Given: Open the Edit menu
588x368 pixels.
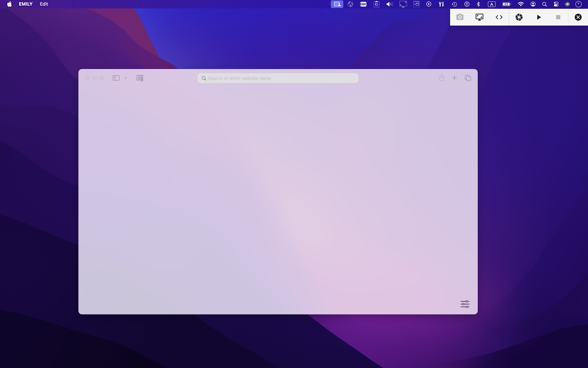Looking at the screenshot, I should tap(44, 4).
